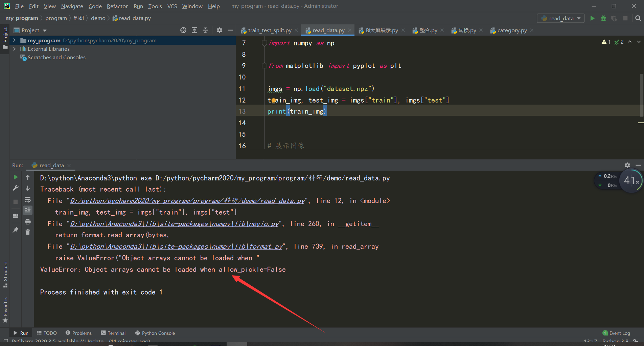The image size is (644, 346).
Task: Expand the my_program project node
Action: pyautogui.click(x=14, y=40)
